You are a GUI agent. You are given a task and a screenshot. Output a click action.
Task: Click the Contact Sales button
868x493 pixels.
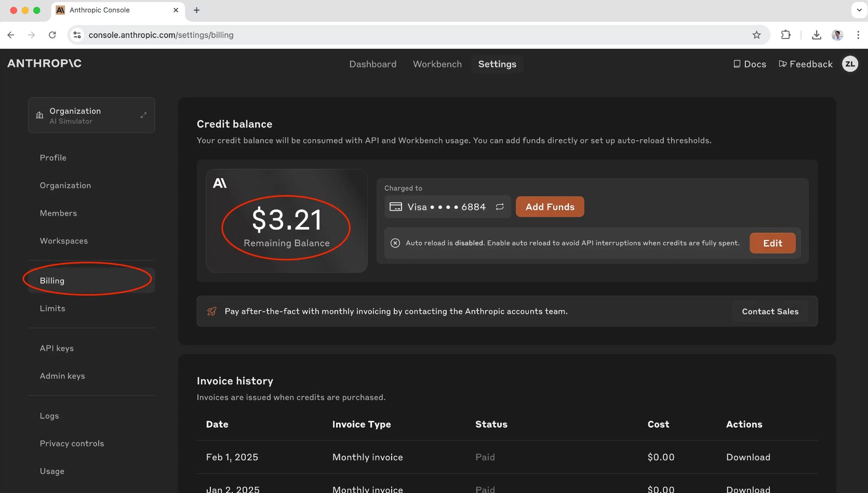pyautogui.click(x=770, y=311)
